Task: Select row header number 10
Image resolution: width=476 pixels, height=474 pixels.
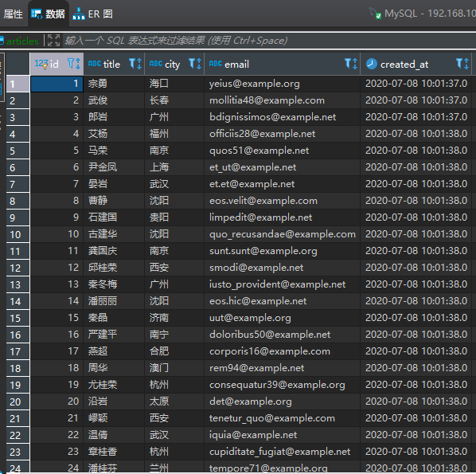Action: pos(18,234)
